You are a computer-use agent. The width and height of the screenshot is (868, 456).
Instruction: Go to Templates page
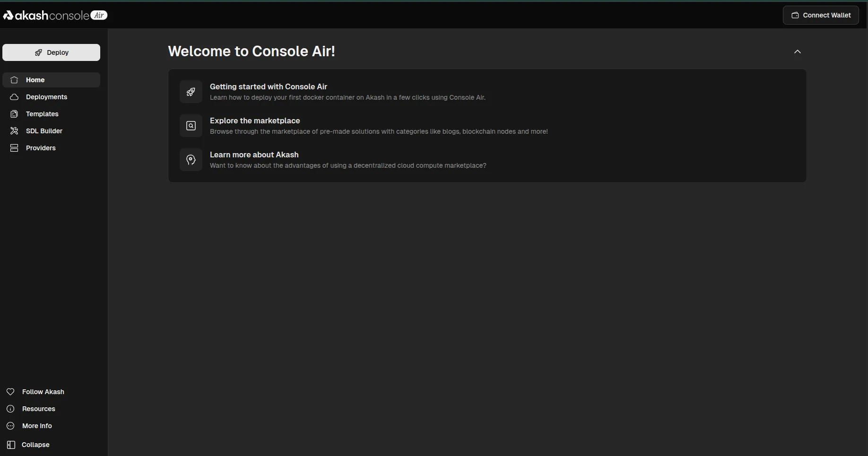(x=51, y=114)
